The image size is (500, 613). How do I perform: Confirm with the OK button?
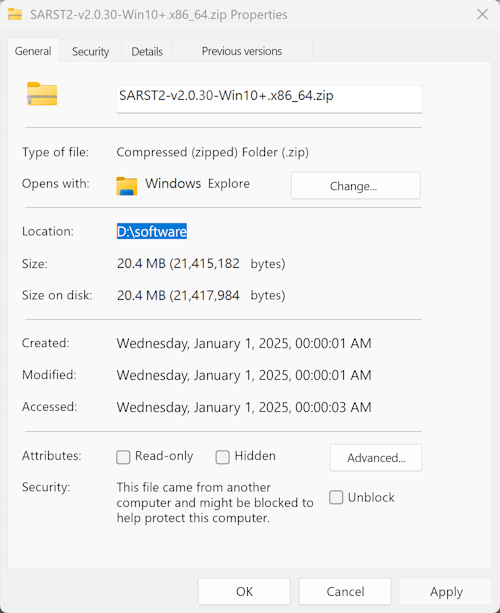click(x=244, y=591)
